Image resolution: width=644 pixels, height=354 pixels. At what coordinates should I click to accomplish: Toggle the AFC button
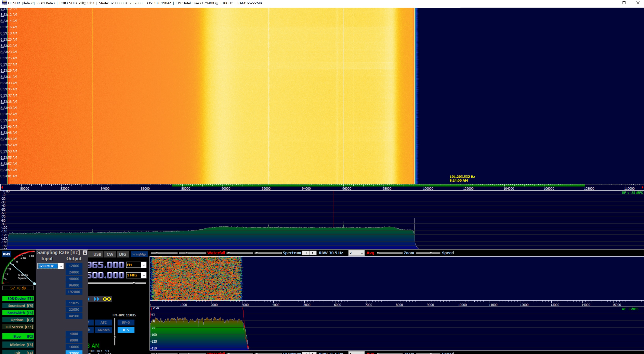coord(103,322)
